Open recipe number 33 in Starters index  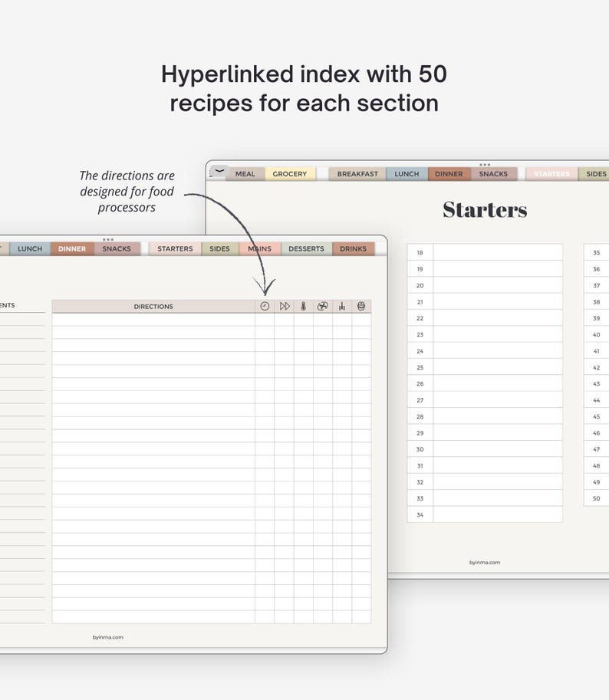click(x=420, y=498)
